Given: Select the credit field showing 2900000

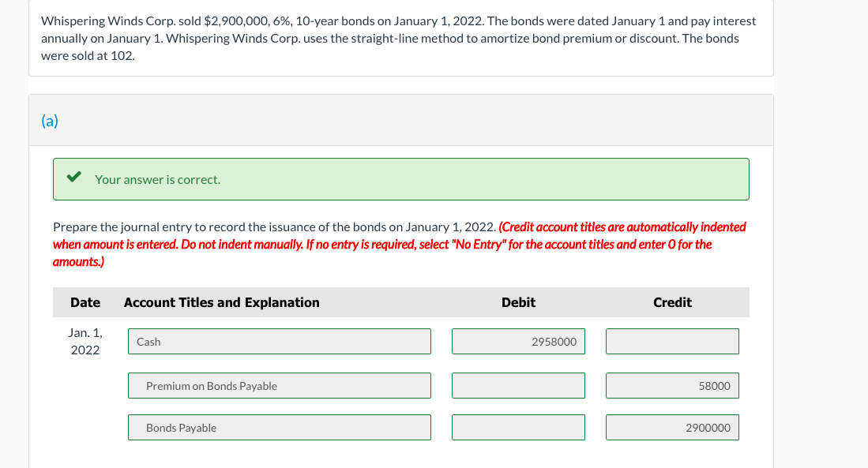Looking at the screenshot, I should click(672, 428).
